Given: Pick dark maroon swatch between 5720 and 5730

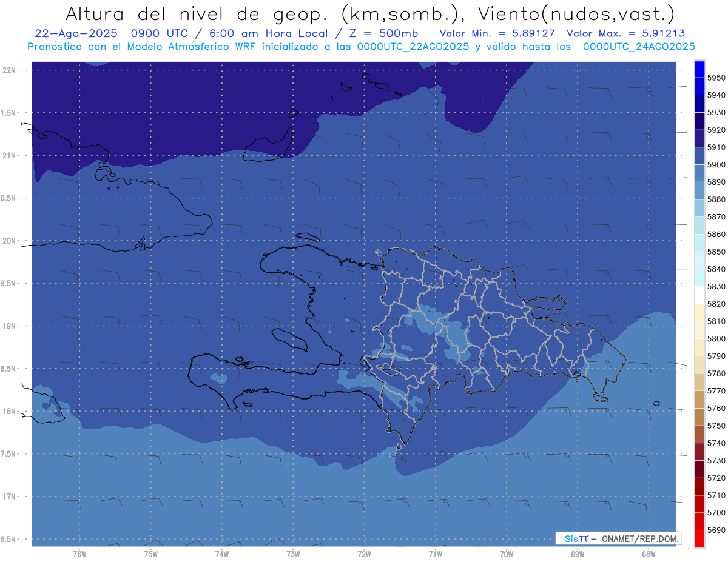Looking at the screenshot, I should pyautogui.click(x=699, y=469).
